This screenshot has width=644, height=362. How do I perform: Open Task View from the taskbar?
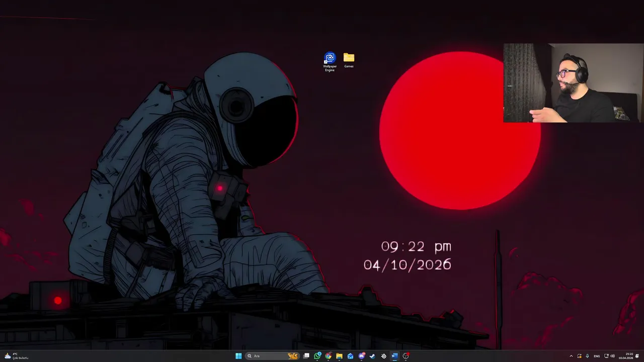pos(306,356)
